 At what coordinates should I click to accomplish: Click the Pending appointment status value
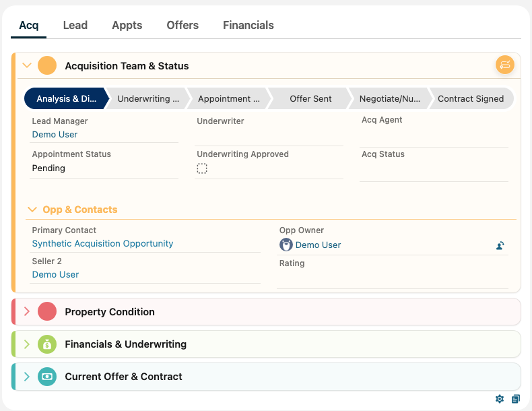click(48, 168)
